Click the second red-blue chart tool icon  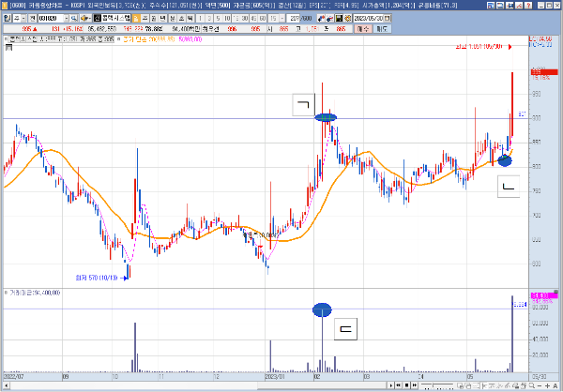(329, 19)
